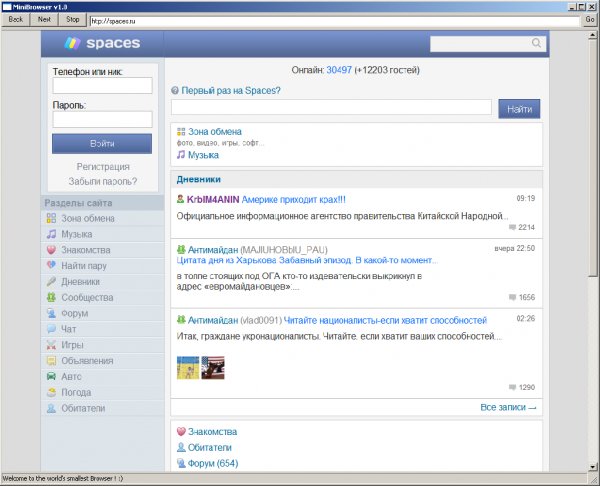This screenshot has height=486, width=600.
Task: Open Первый раз на Spaces? link
Action: point(231,91)
